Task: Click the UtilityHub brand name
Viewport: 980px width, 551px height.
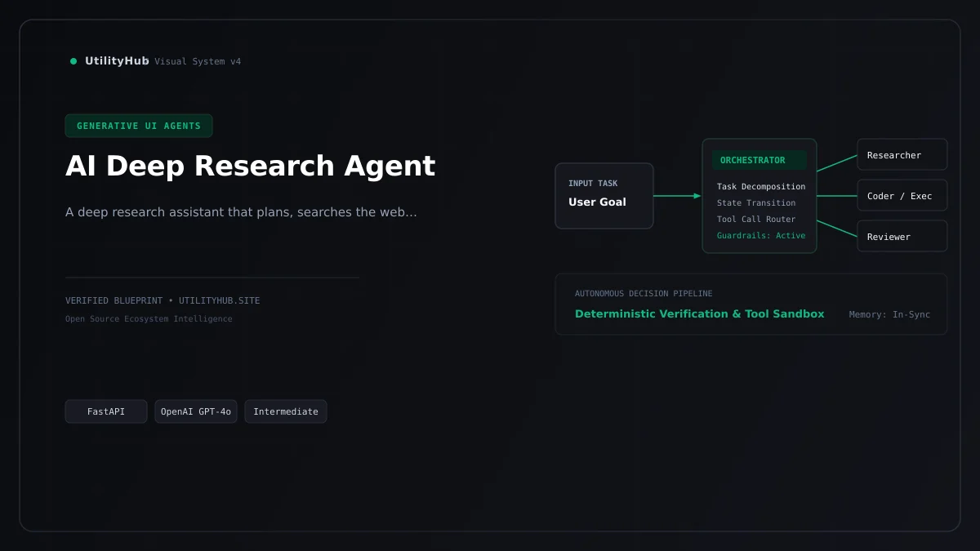Action: (x=117, y=61)
